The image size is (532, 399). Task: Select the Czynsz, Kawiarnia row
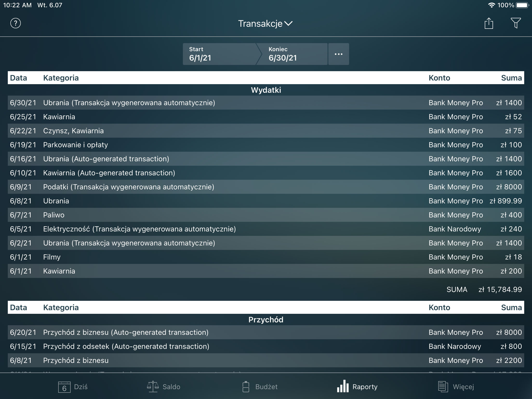click(266, 131)
